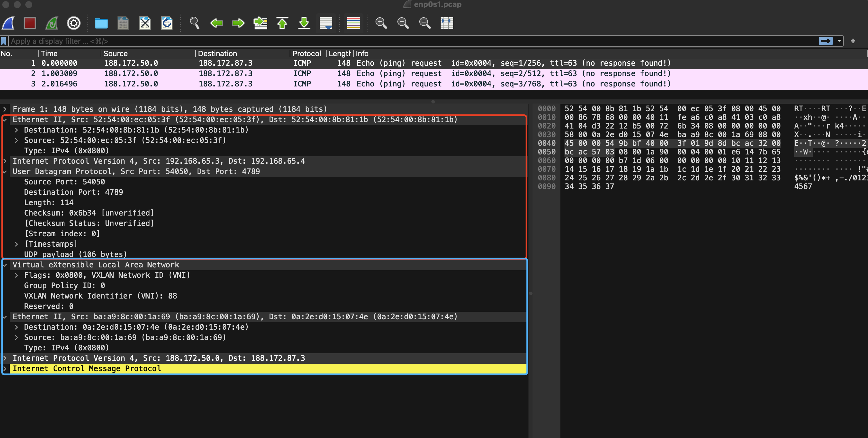868x438 pixels.
Task: Open the filter history dropdown
Action: (839, 41)
